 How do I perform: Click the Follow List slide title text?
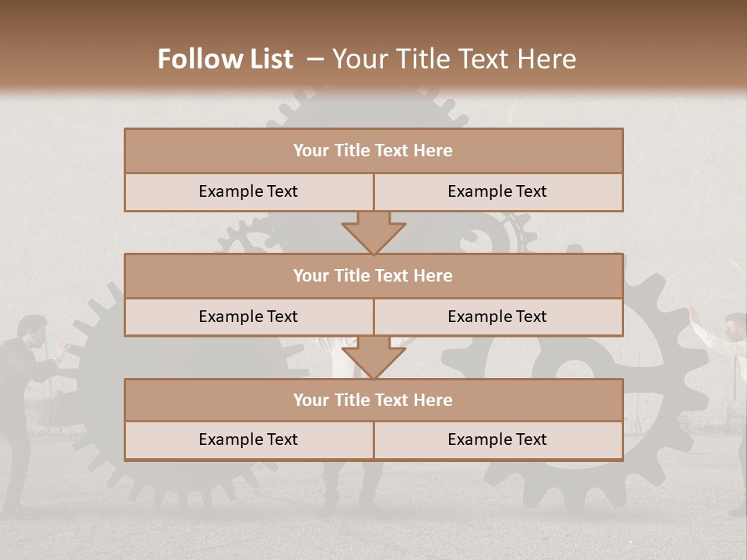pyautogui.click(x=366, y=58)
